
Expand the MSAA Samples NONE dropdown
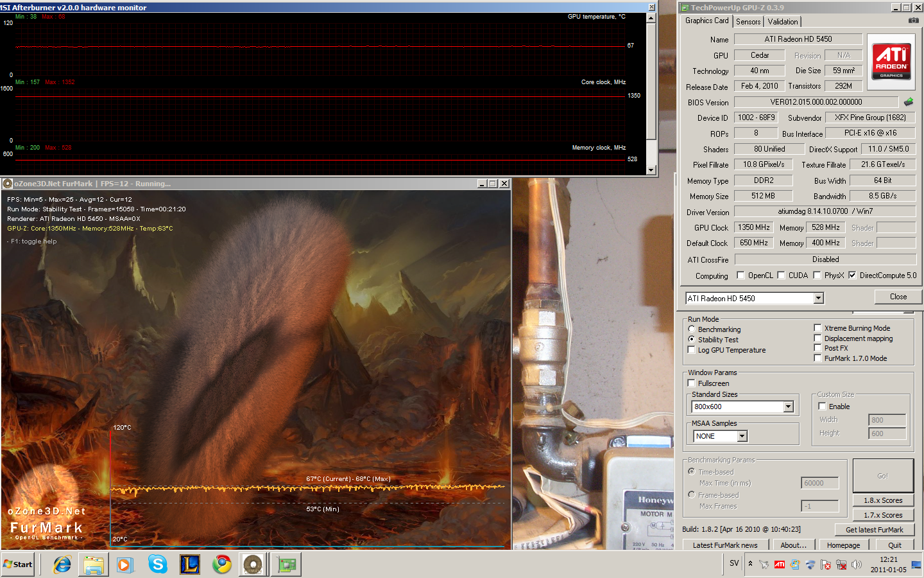pos(742,436)
